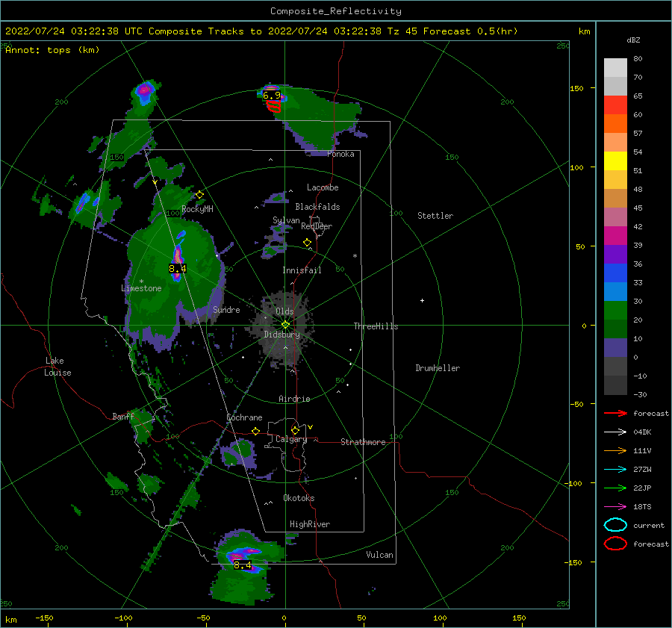Click the Olds town label
Screen dimensions: 672x628
pyautogui.click(x=284, y=311)
